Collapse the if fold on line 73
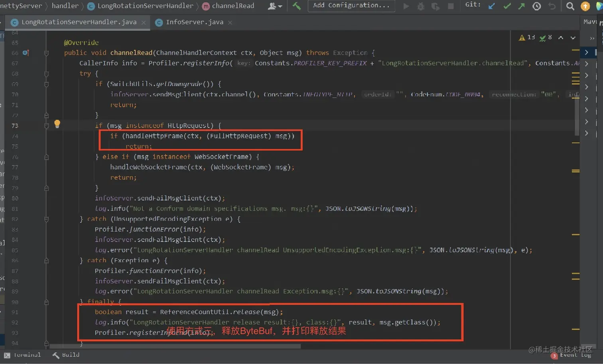Screen dimensions: 603x364 (46, 126)
